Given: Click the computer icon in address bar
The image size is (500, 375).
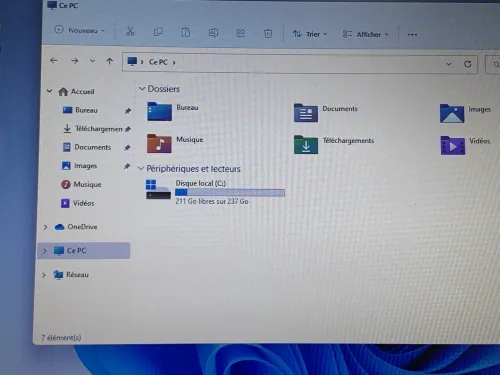Looking at the screenshot, I should point(132,61).
